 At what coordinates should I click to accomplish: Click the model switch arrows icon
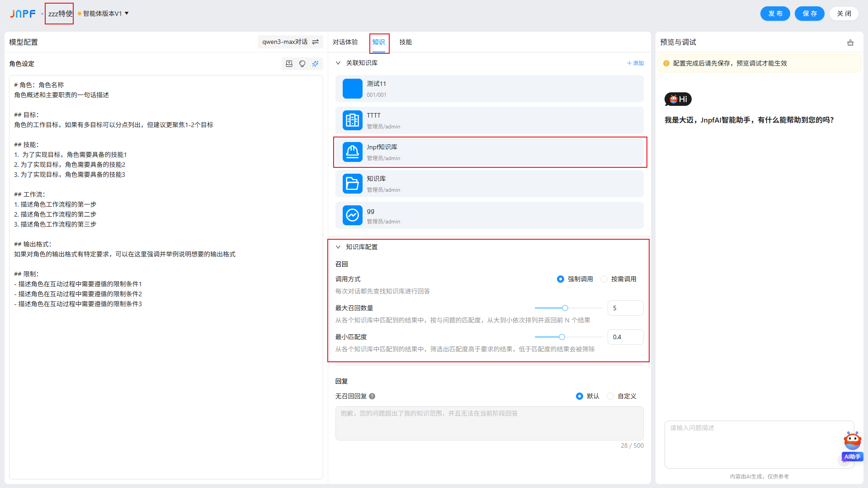click(316, 42)
